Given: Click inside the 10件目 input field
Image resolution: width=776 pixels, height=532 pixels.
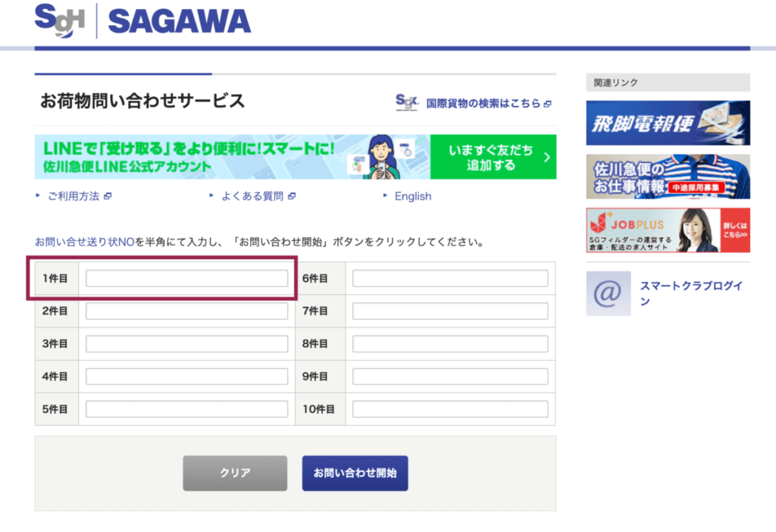Looking at the screenshot, I should coord(449,408).
